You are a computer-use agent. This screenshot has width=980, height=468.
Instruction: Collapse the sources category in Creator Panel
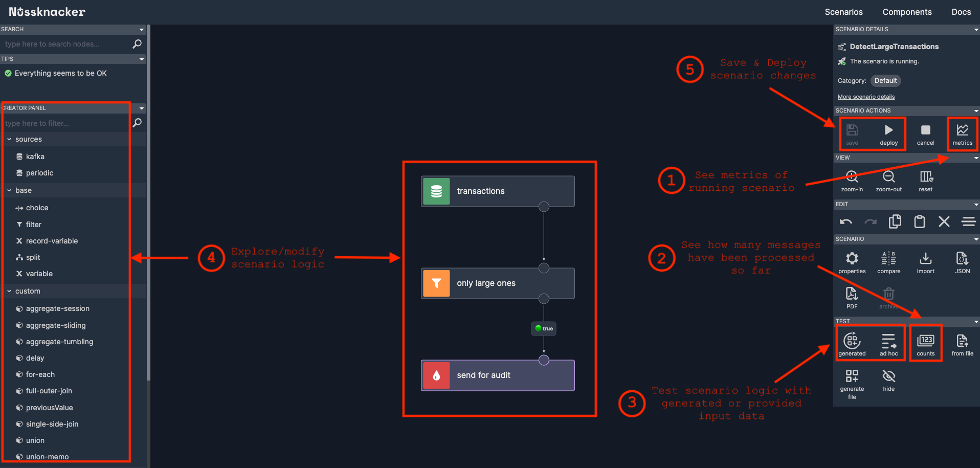click(8, 139)
